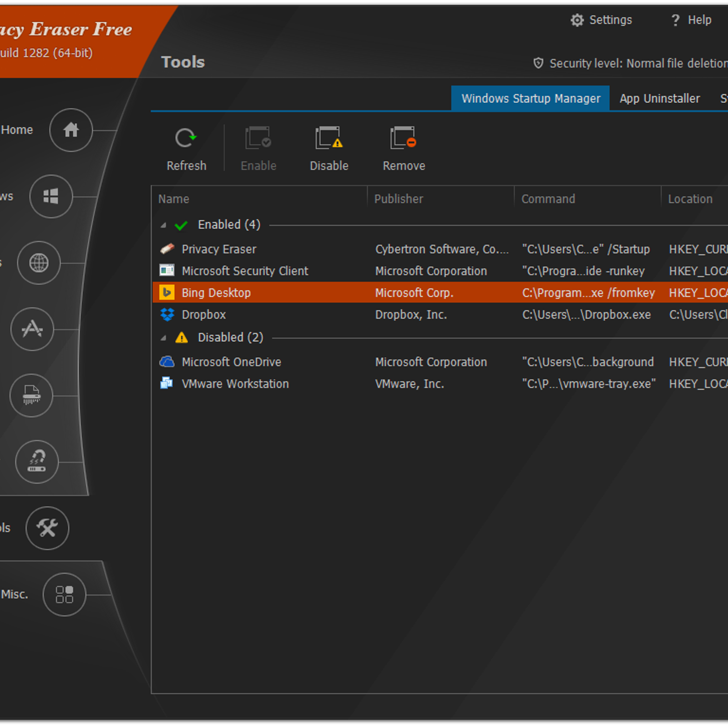
Task: Click the Disable toolbar icon
Action: pyautogui.click(x=329, y=138)
